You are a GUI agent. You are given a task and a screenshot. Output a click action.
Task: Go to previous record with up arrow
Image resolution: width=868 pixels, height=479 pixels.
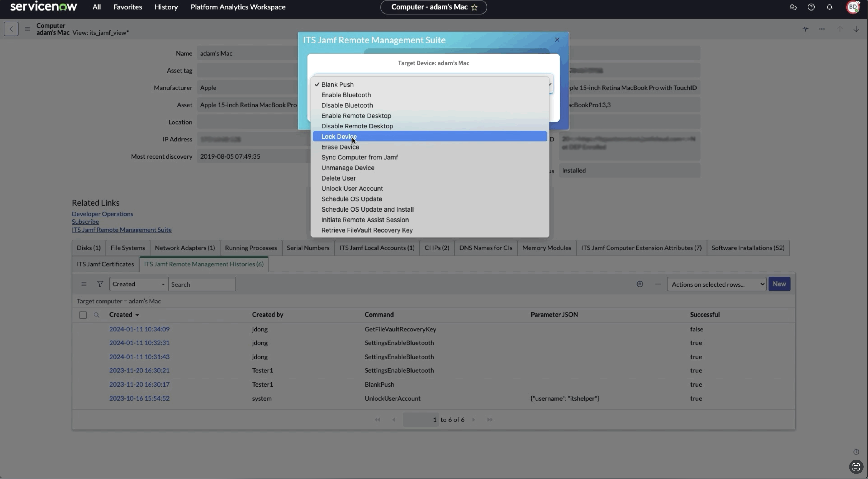[840, 29]
